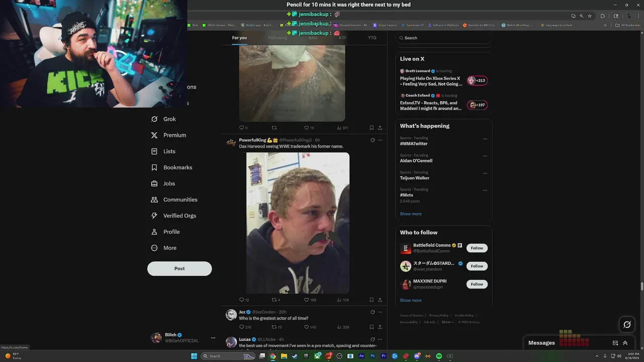Image resolution: width=644 pixels, height=362 pixels.
Task: Bookmark this page with Chrome's star icon
Action: coord(590,16)
